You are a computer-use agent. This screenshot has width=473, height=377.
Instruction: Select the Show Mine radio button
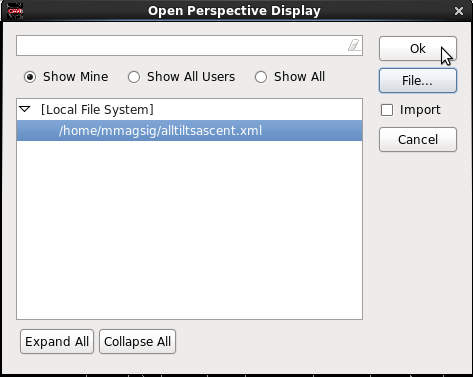pyautogui.click(x=30, y=77)
